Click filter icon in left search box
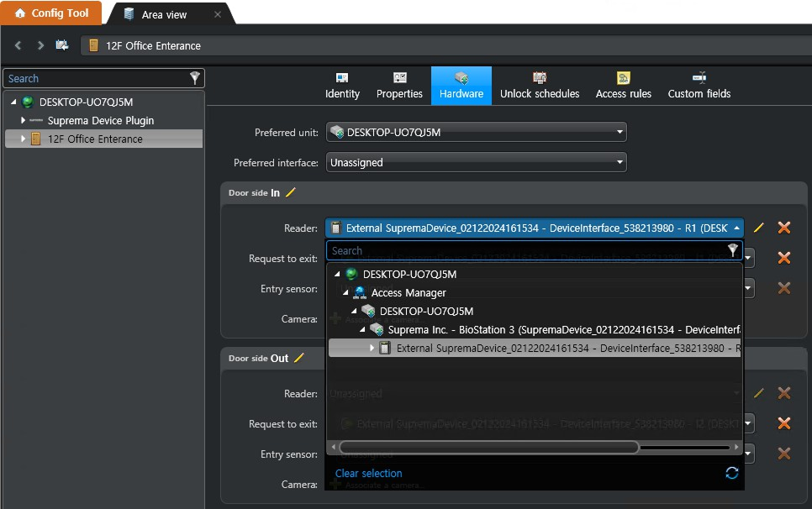Viewport: 812px width, 509px height. [195, 78]
